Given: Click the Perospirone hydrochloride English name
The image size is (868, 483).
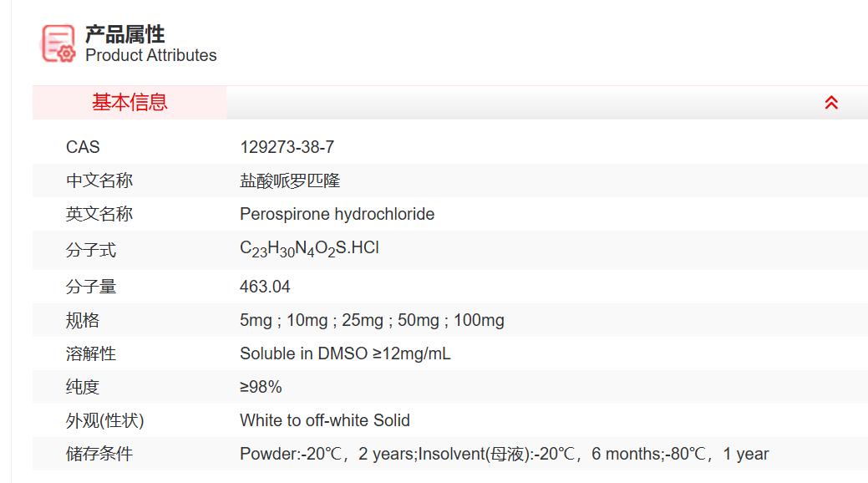Looking at the screenshot, I should tap(337, 214).
